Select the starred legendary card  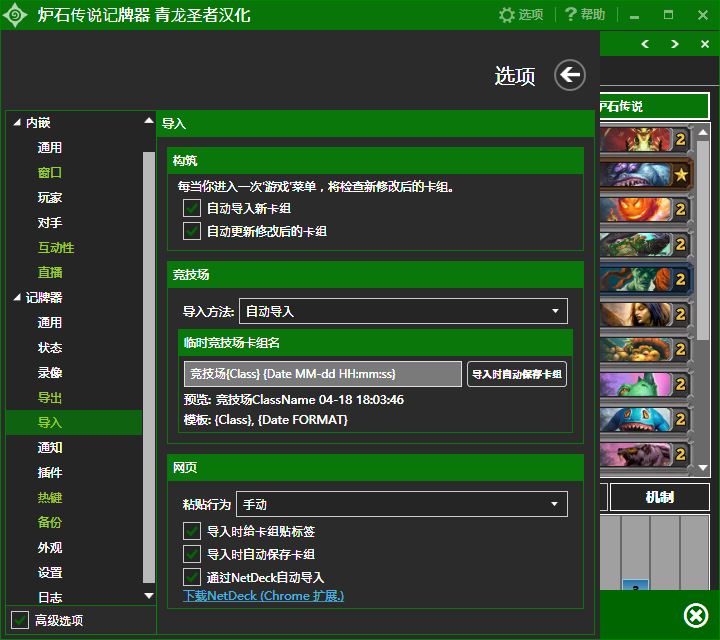[645, 174]
